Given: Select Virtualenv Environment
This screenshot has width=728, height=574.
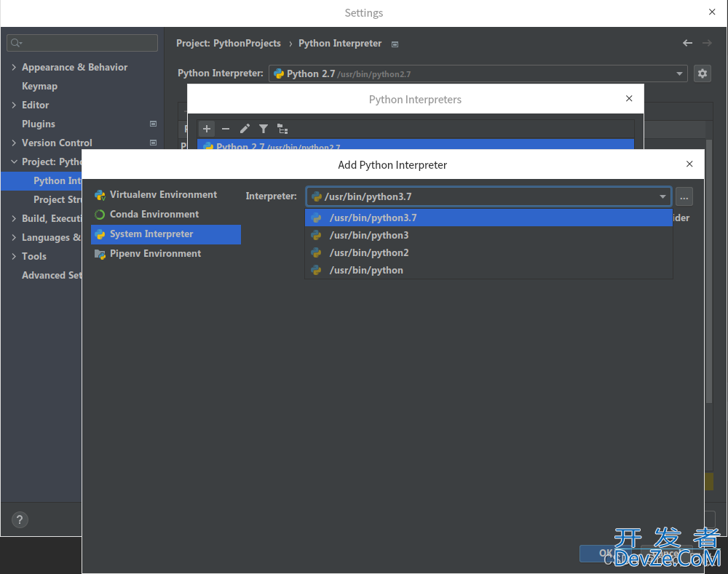Looking at the screenshot, I should click(166, 195).
